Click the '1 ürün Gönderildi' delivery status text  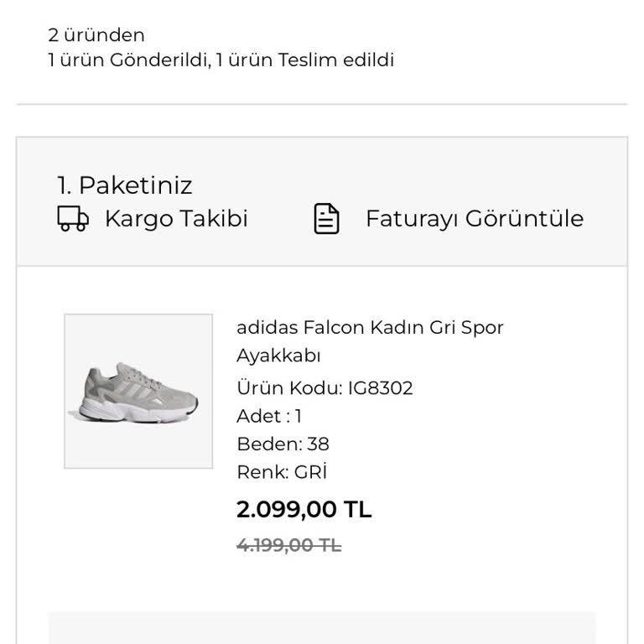pos(129,60)
